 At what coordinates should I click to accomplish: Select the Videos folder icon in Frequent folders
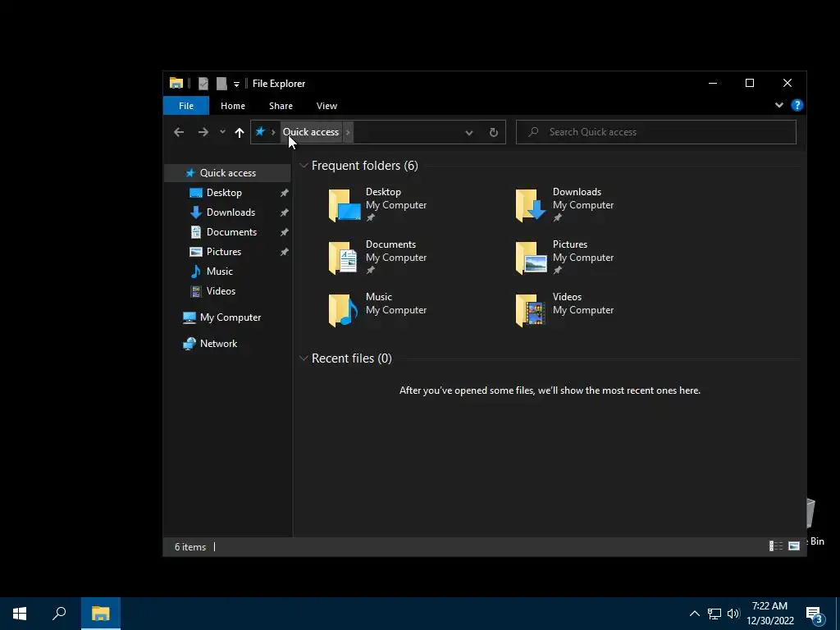coord(531,309)
